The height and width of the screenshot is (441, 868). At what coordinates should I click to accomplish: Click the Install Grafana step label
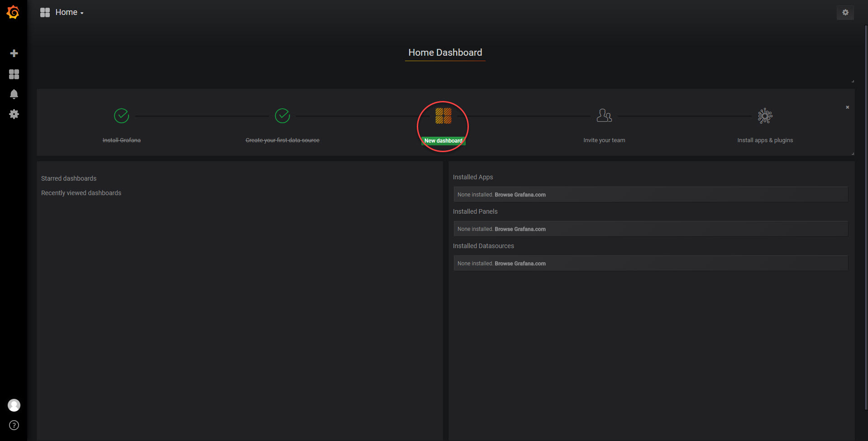121,140
